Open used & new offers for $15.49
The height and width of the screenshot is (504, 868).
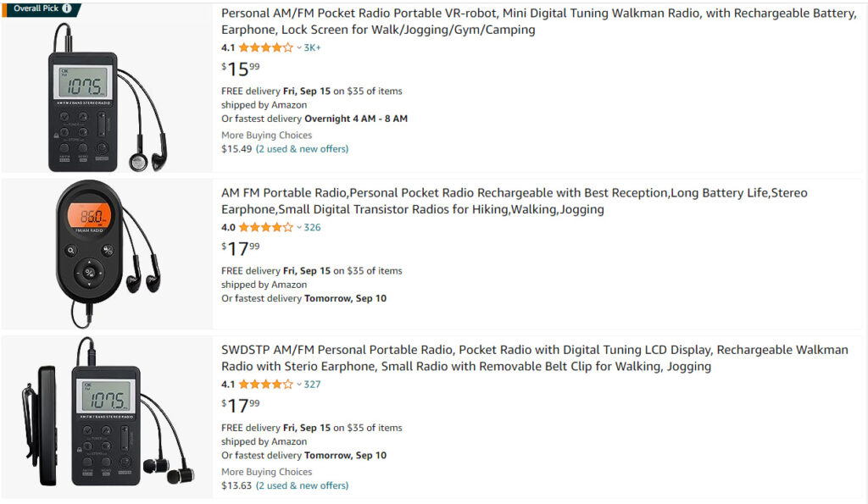click(302, 149)
